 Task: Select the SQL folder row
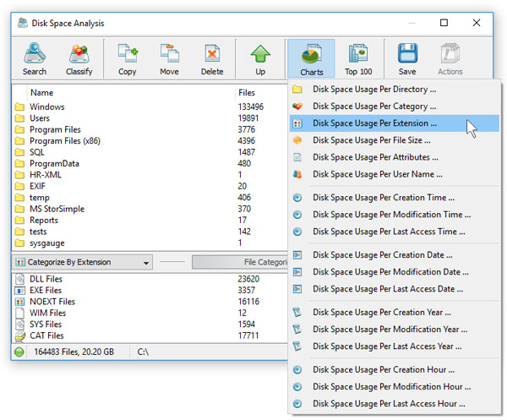tap(150, 152)
